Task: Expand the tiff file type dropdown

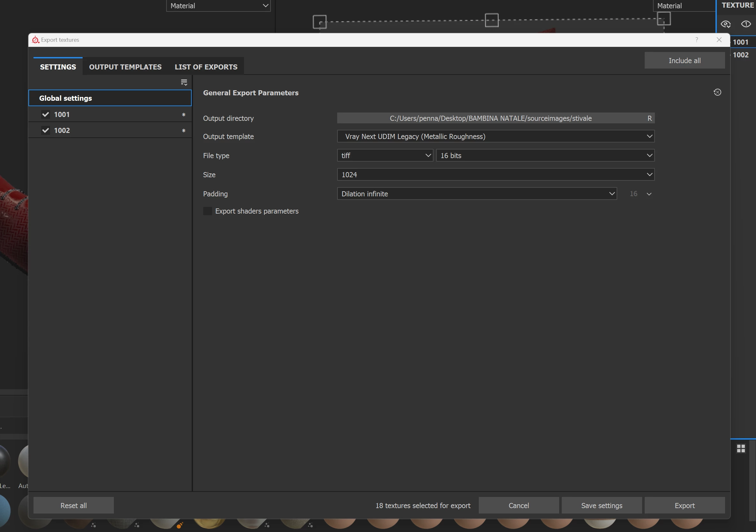Action: [x=385, y=155]
